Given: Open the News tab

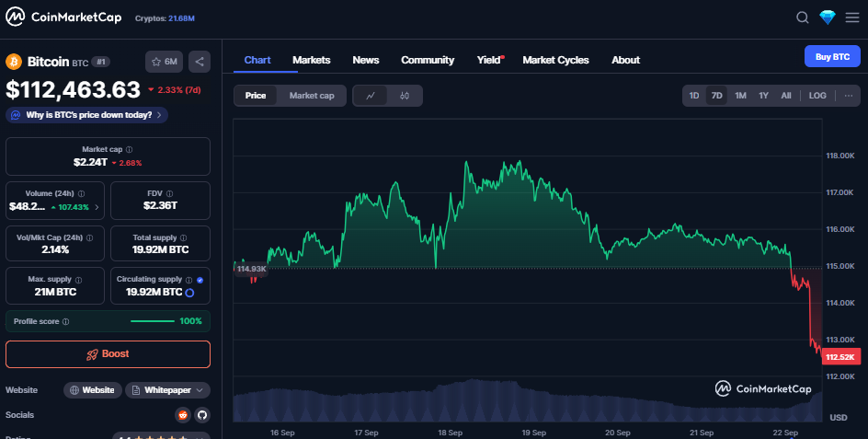Looking at the screenshot, I should (x=365, y=60).
